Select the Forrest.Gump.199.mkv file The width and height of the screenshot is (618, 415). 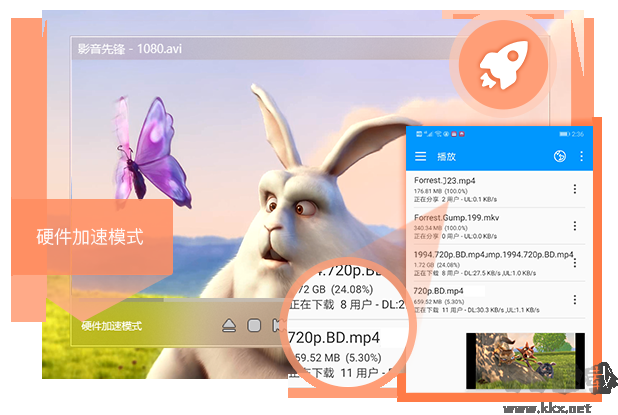456,218
